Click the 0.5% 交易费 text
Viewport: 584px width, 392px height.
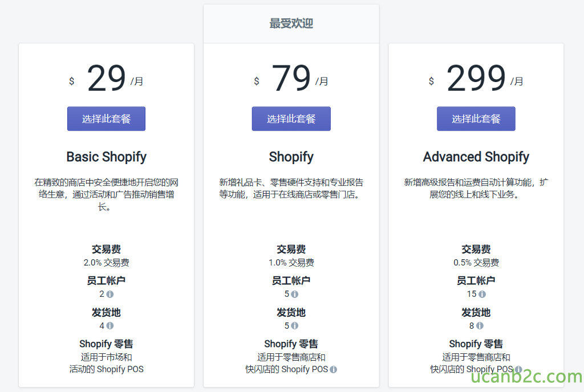click(476, 263)
